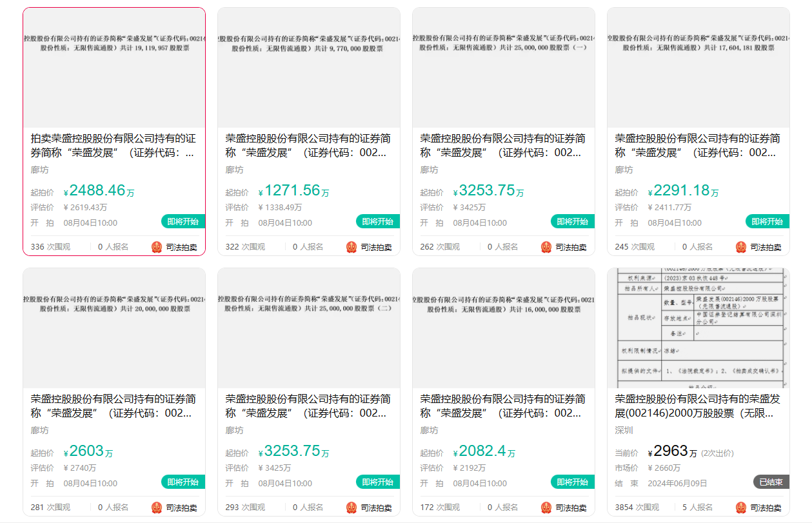
Task: Click judicial auction icon in 2488.46万 card
Action: tap(157, 247)
